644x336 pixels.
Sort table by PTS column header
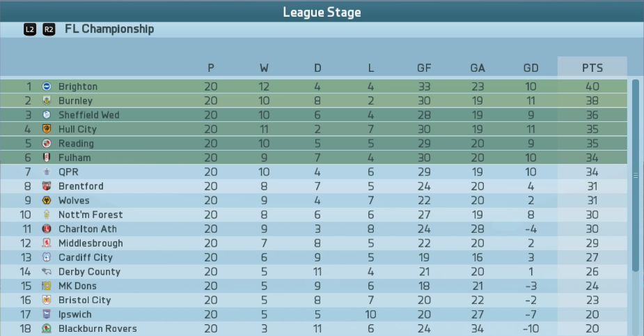[592, 68]
